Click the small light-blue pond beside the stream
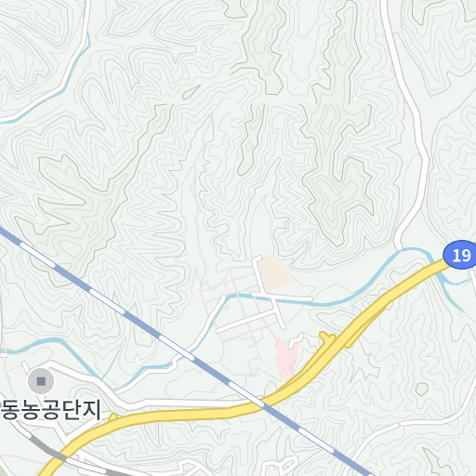The height and width of the screenshot is (476, 476). [226, 308]
